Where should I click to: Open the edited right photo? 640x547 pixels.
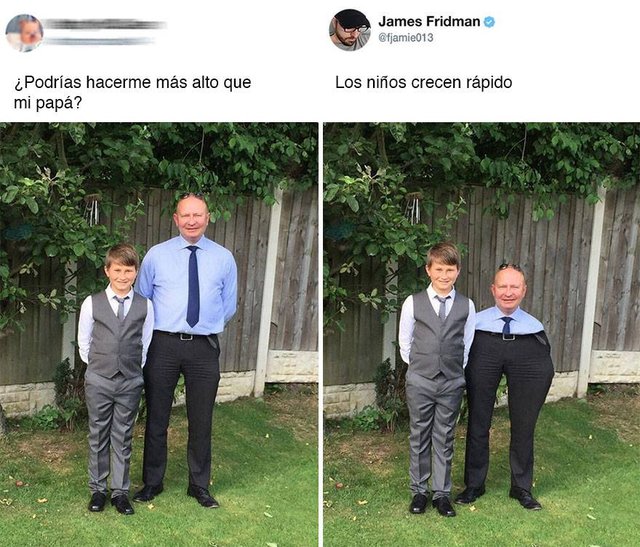(x=482, y=334)
